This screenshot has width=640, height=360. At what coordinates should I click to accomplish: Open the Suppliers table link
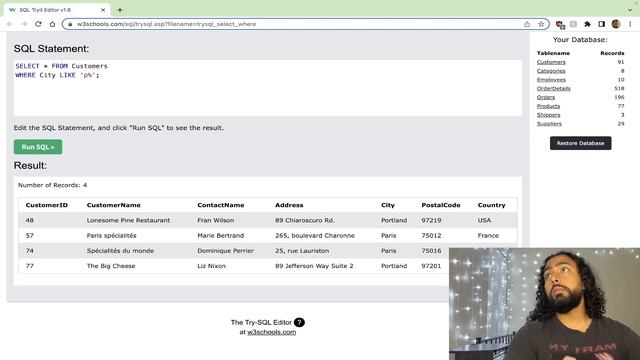(x=549, y=124)
